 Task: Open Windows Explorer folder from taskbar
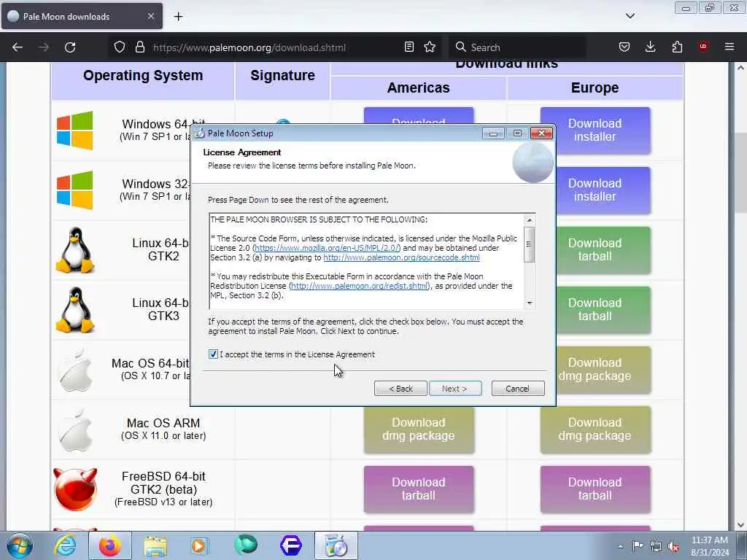point(155,545)
